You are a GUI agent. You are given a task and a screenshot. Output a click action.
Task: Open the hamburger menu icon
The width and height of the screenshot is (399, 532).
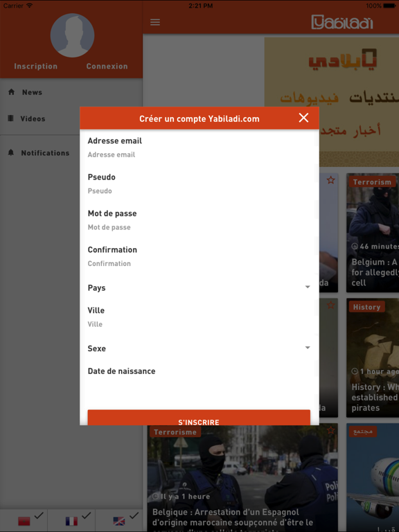(155, 22)
